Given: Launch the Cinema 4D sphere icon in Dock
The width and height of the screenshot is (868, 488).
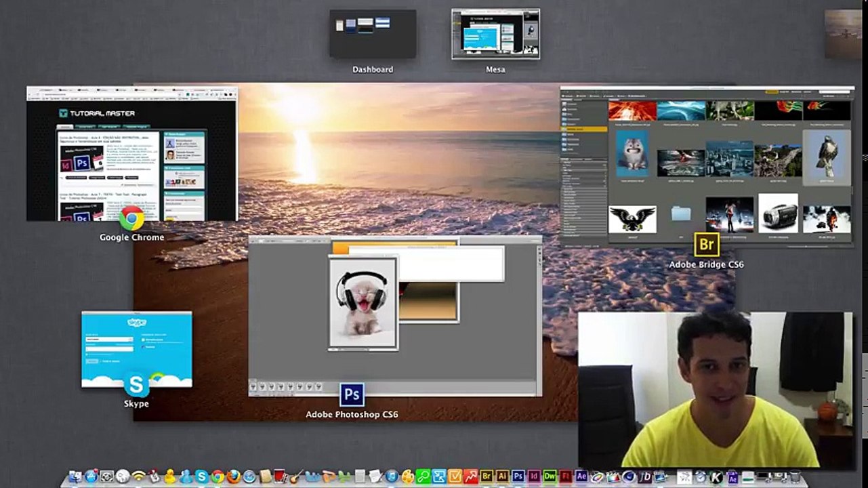Looking at the screenshot, I should coord(629,476).
